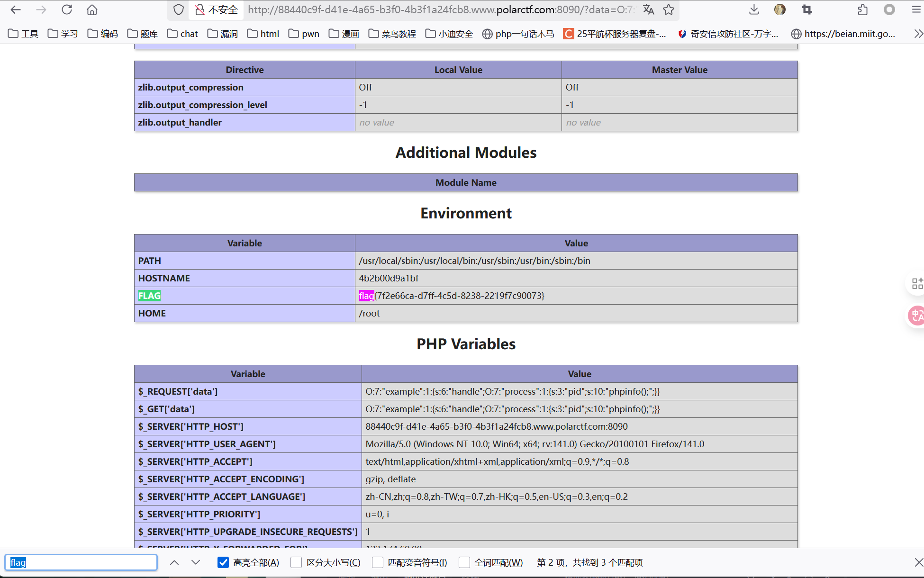Screen dimensions: 924x578
Task: Go to the browser home page
Action: (x=92, y=9)
